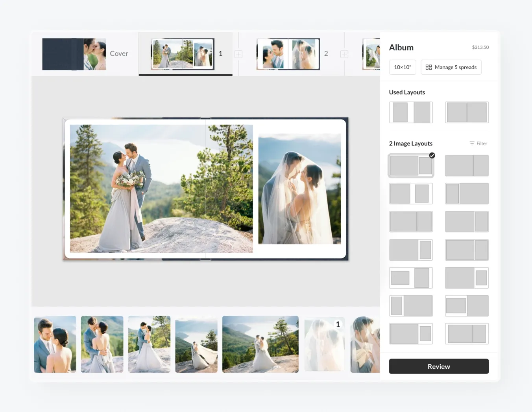Screen dimensions: 532x412
Task: Switch to spread 2
Action: [288, 54]
